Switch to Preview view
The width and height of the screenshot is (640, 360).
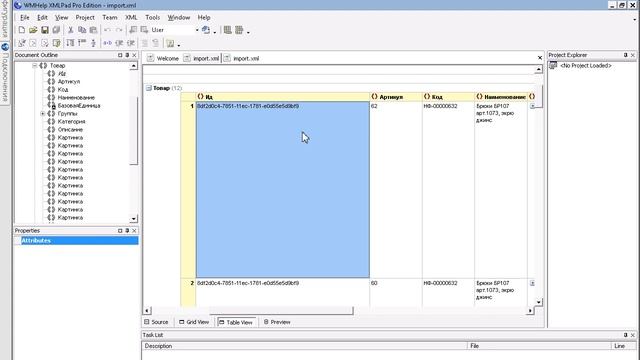[x=277, y=322]
